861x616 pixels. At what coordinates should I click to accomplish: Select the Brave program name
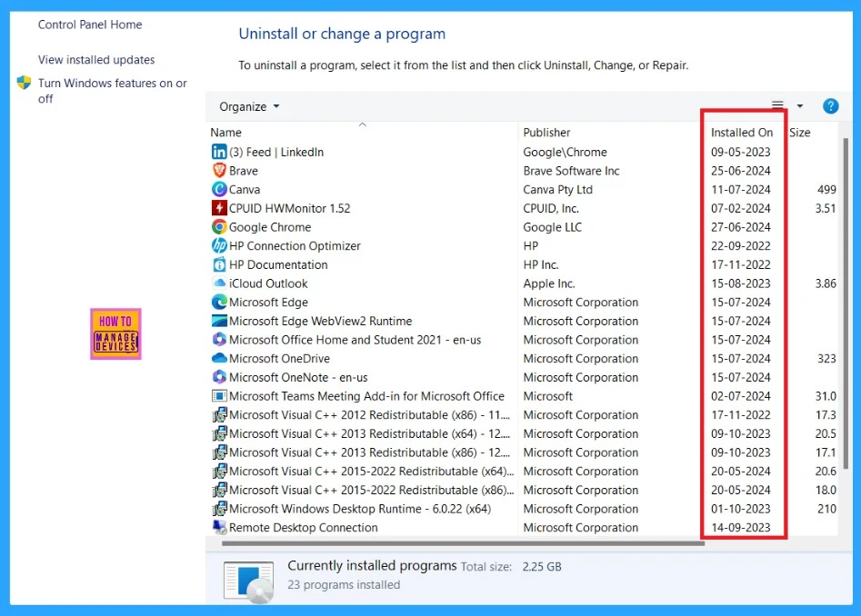(244, 171)
